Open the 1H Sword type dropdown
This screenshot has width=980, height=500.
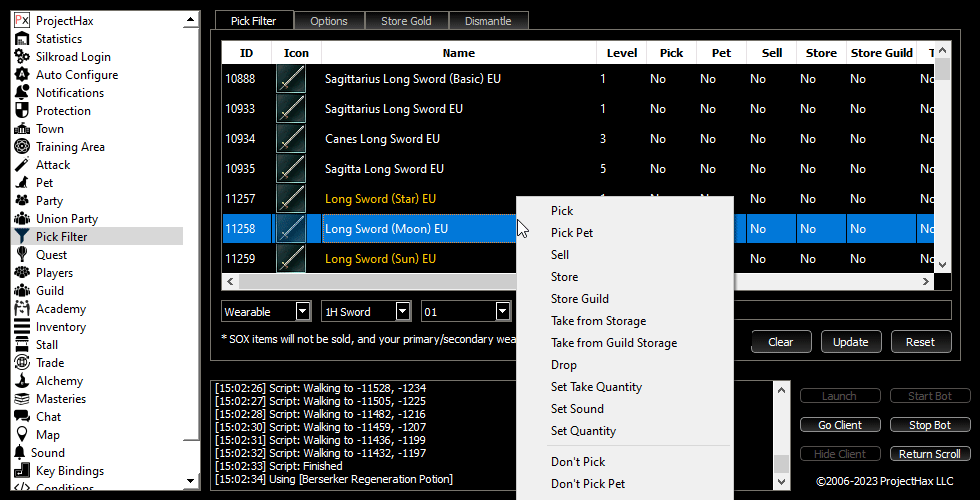point(402,312)
